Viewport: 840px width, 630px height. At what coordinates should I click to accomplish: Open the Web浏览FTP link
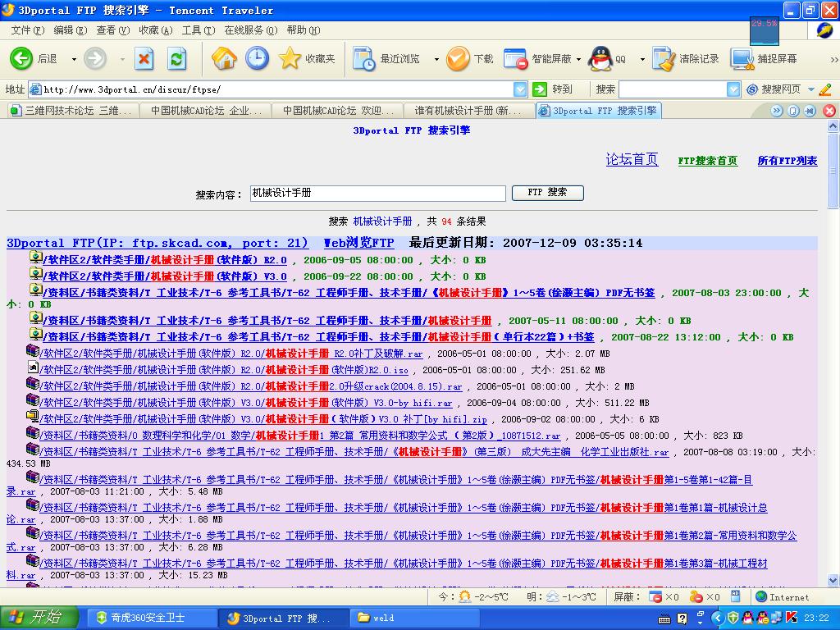[359, 243]
